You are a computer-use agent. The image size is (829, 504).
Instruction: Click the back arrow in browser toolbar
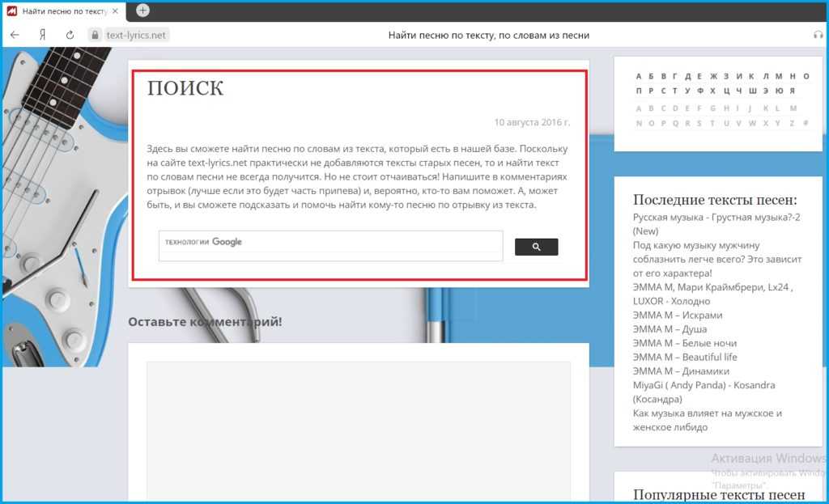[15, 35]
